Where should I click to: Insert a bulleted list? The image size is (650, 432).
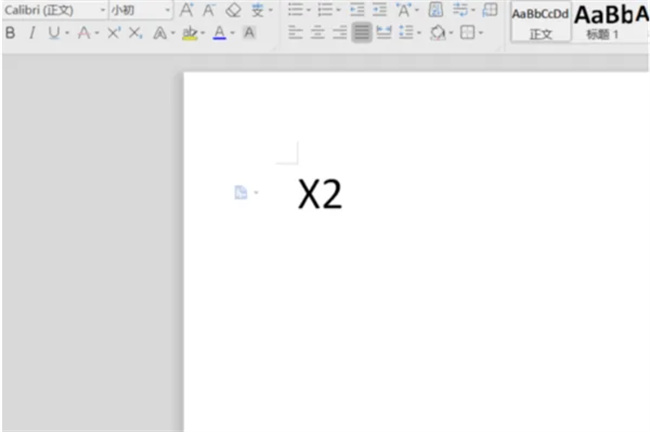(294, 10)
